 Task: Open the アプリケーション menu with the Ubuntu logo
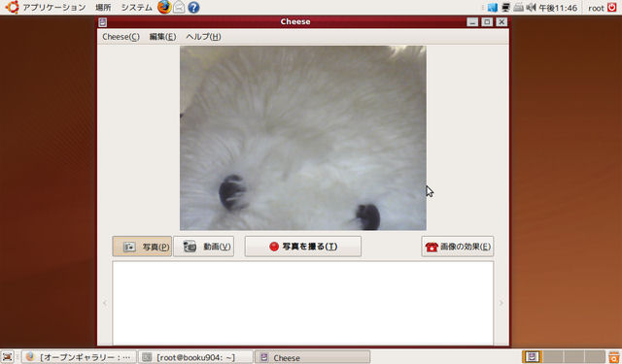[x=46, y=7]
